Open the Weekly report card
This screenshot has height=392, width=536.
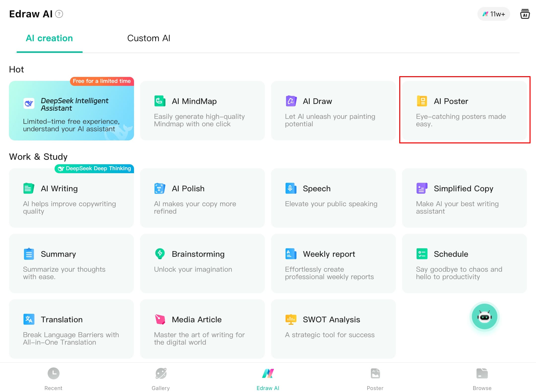pos(333,263)
